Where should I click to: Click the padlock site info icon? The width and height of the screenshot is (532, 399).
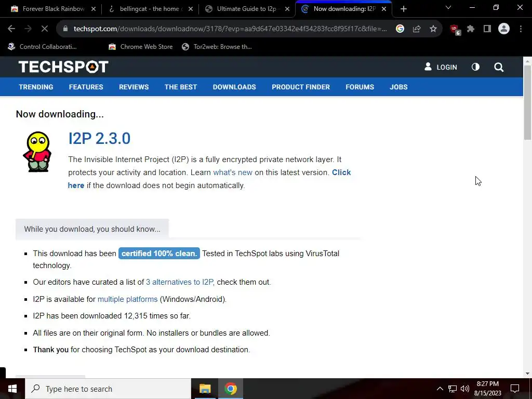(x=65, y=29)
